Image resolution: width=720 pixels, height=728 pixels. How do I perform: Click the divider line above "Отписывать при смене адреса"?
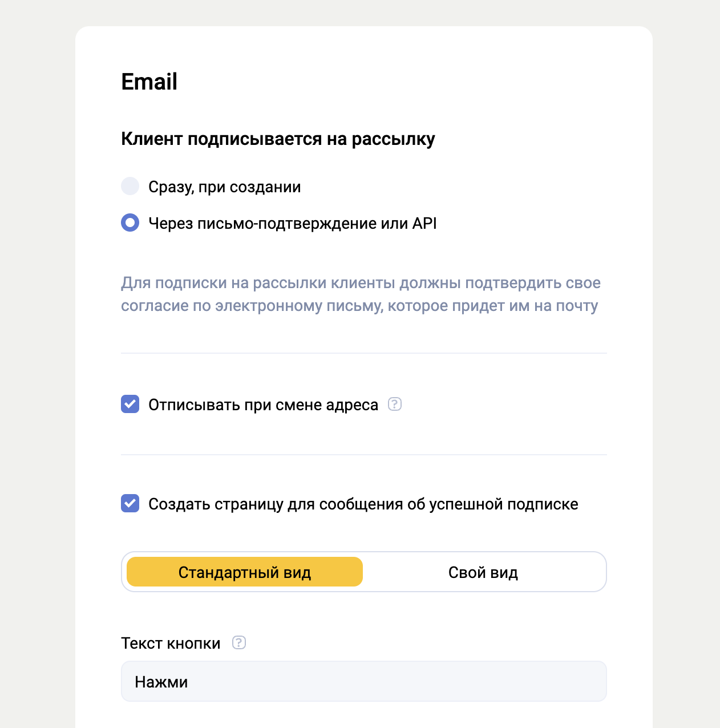click(x=363, y=353)
